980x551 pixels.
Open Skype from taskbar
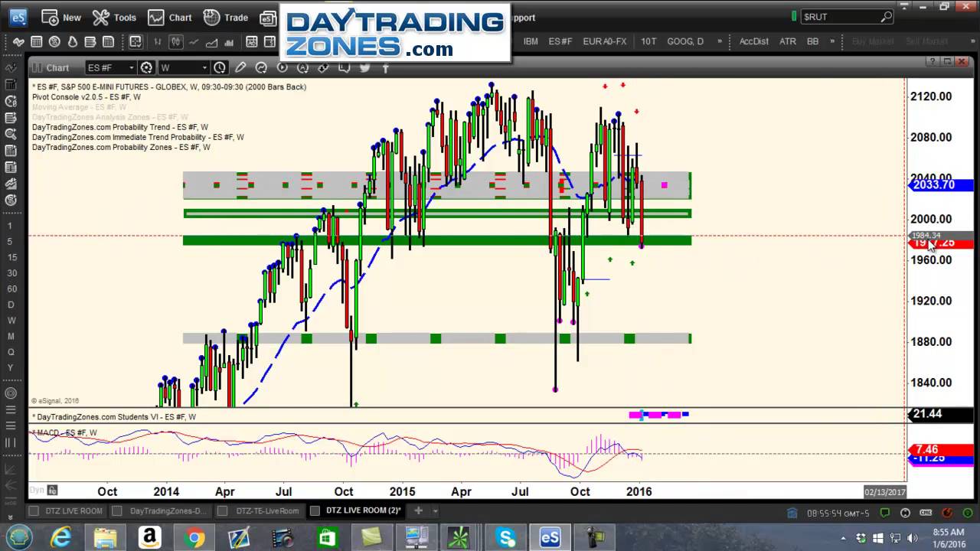(x=506, y=537)
